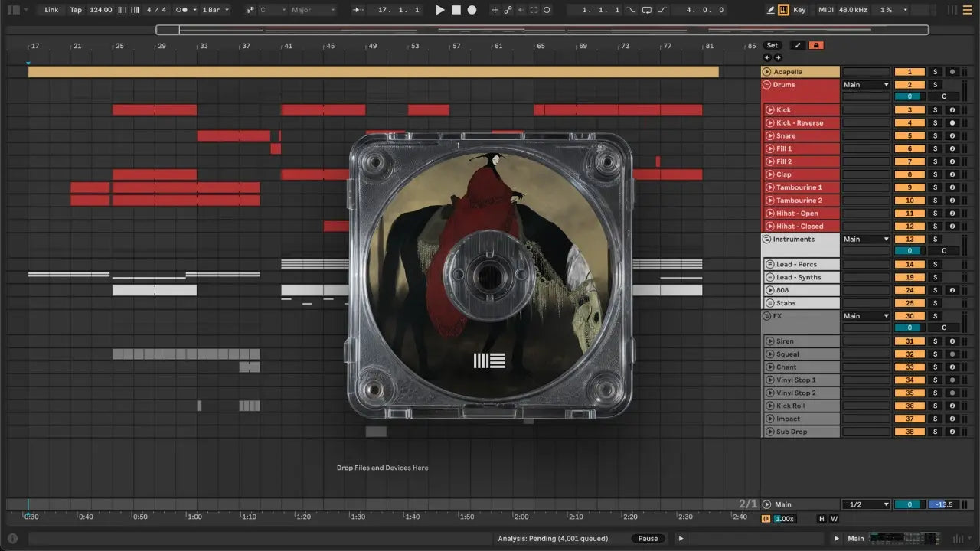Click the Arrangement Record button
Viewport: 980px width, 551px height.
pos(472,10)
